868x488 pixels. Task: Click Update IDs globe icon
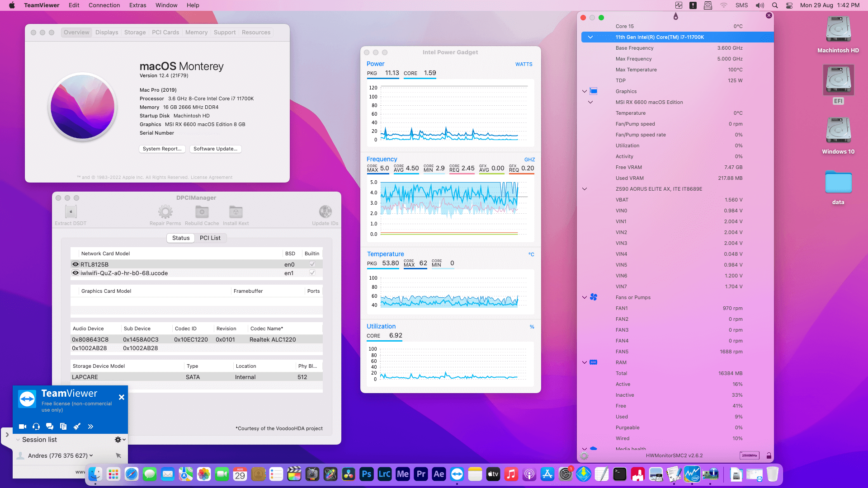[x=325, y=212]
